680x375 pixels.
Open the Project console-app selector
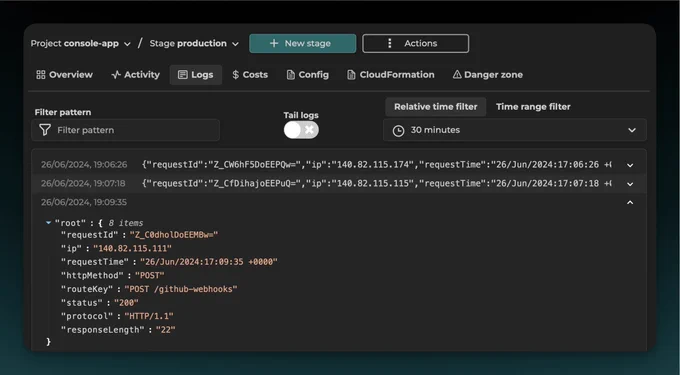point(81,43)
